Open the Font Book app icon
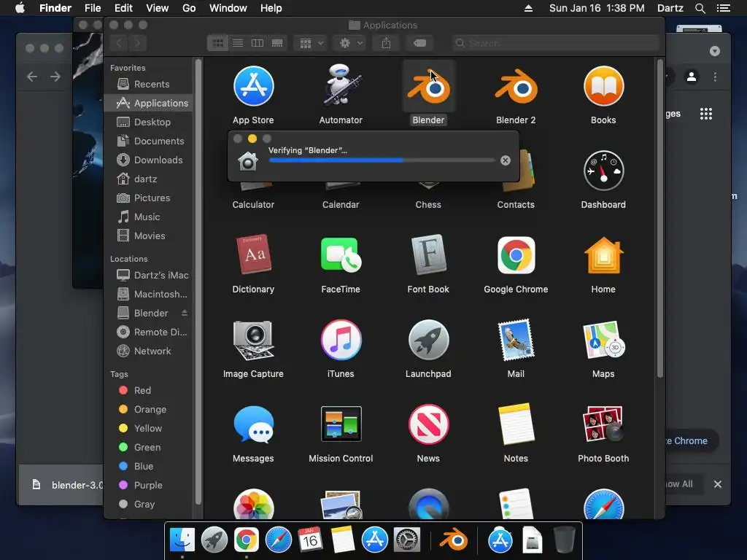Screen dimensions: 747x560 click(428, 254)
